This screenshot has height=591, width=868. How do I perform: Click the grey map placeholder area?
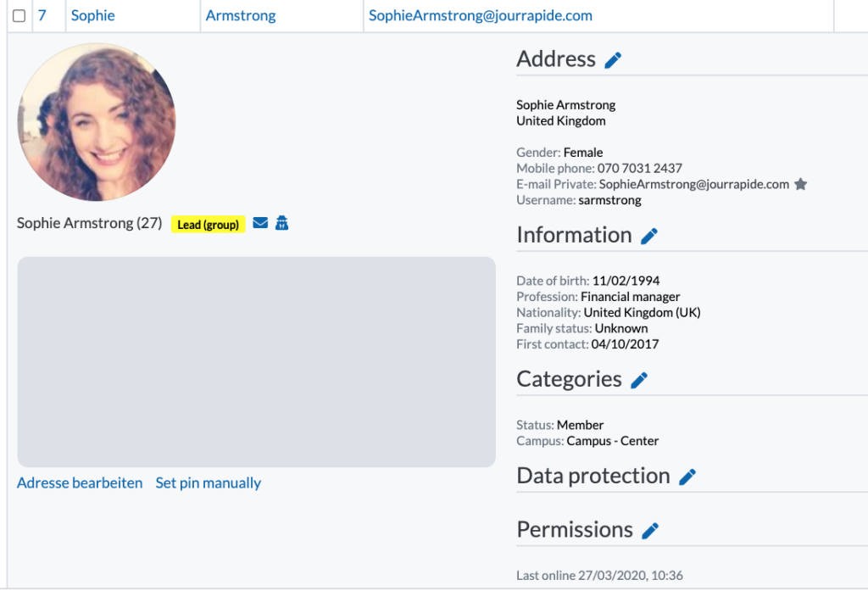(x=256, y=362)
